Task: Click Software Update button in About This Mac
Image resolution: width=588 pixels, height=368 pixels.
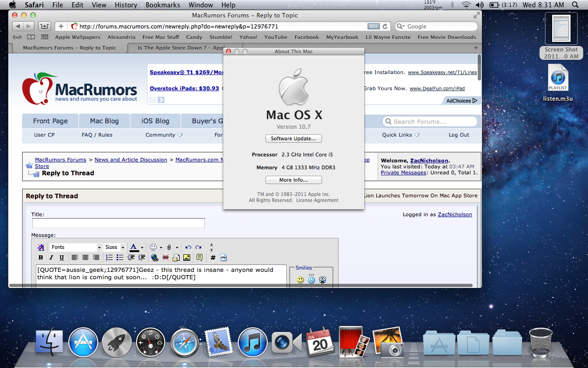Action: (x=294, y=138)
